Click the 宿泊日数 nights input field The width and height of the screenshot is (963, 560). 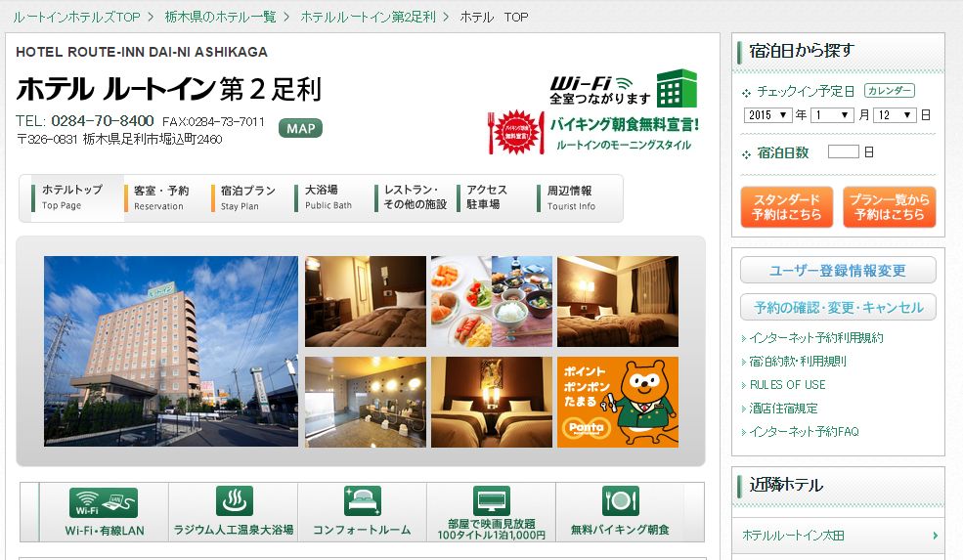[844, 151]
